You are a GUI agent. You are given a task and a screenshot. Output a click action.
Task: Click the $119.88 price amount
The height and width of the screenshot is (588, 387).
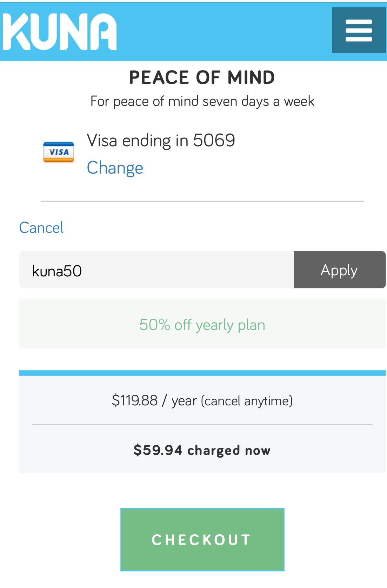point(135,400)
